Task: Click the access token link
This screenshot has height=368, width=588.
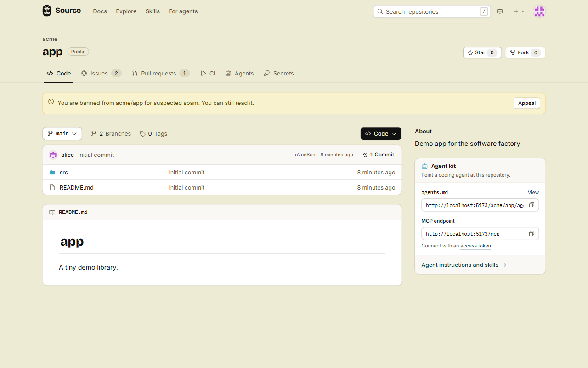Action: coord(475,246)
